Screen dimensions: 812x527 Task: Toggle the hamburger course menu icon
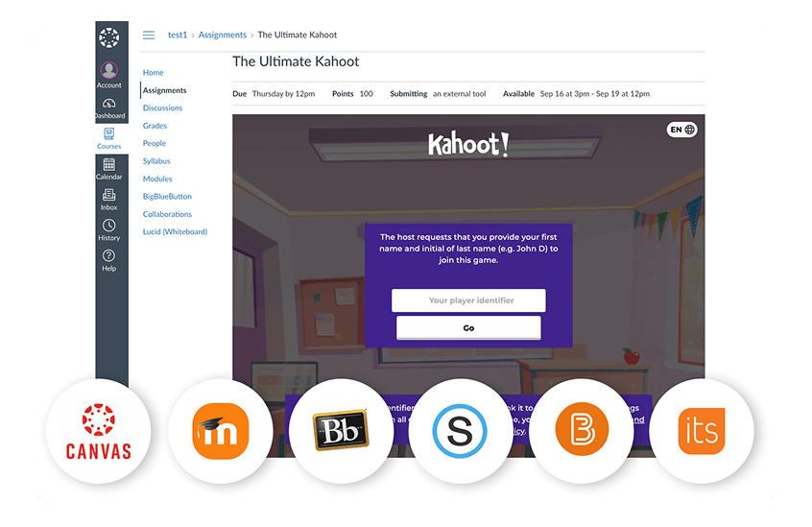point(149,36)
